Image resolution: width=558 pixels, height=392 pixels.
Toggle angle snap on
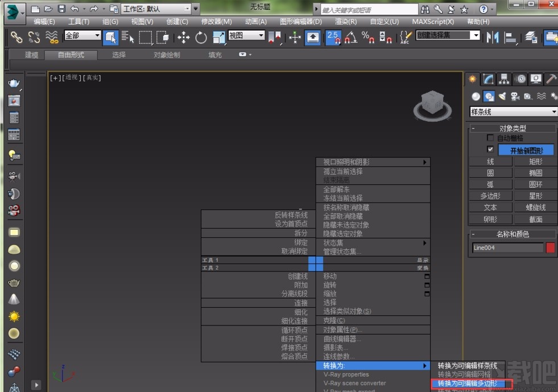(x=350, y=38)
